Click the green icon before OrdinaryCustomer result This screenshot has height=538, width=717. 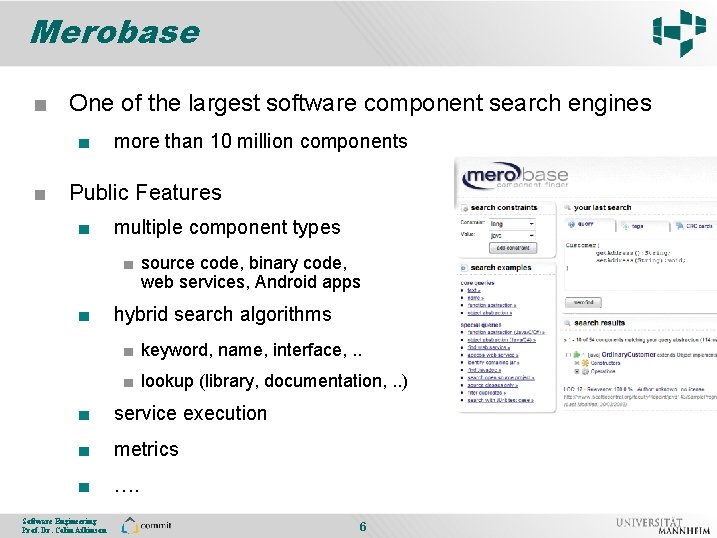[577, 354]
